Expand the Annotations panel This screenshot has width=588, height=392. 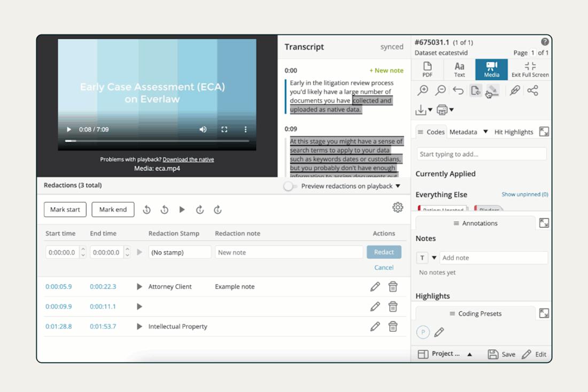point(544,223)
